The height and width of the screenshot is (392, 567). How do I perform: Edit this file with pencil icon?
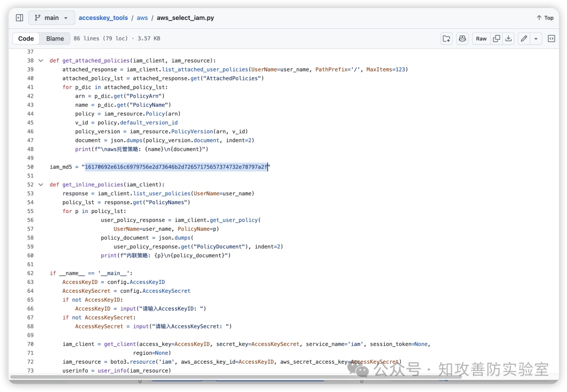pos(524,39)
